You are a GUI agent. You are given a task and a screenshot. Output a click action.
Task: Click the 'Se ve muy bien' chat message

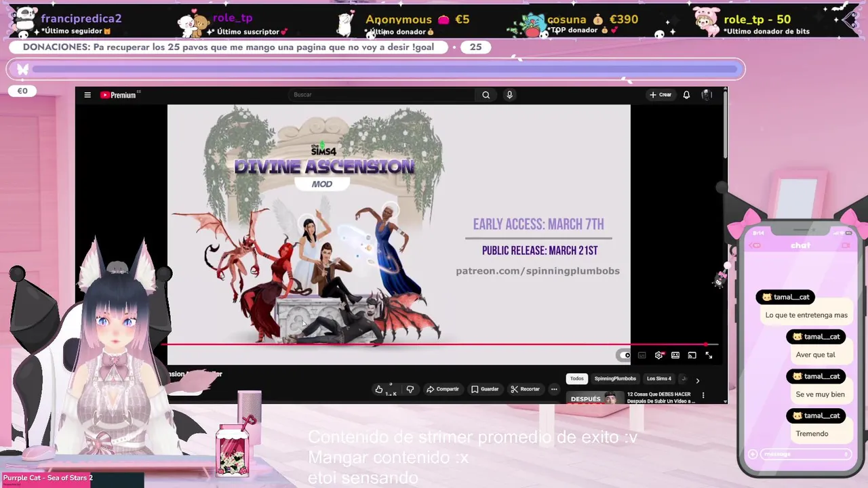[x=820, y=394]
